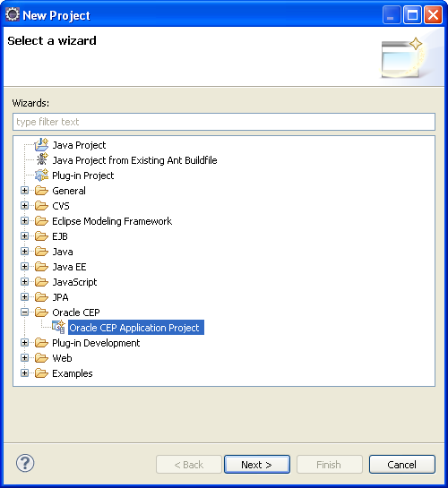Viewport: 448px width, 488px height.
Task: Close the New Project window
Action: click(x=433, y=14)
